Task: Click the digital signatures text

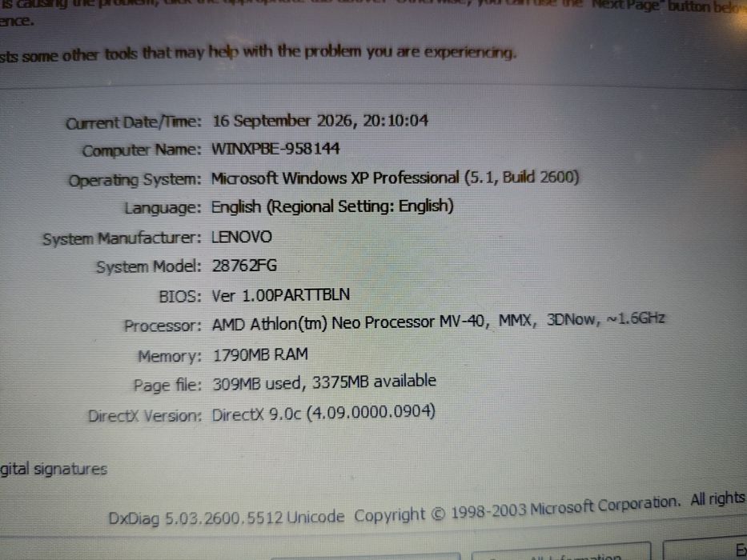Action: click(54, 469)
